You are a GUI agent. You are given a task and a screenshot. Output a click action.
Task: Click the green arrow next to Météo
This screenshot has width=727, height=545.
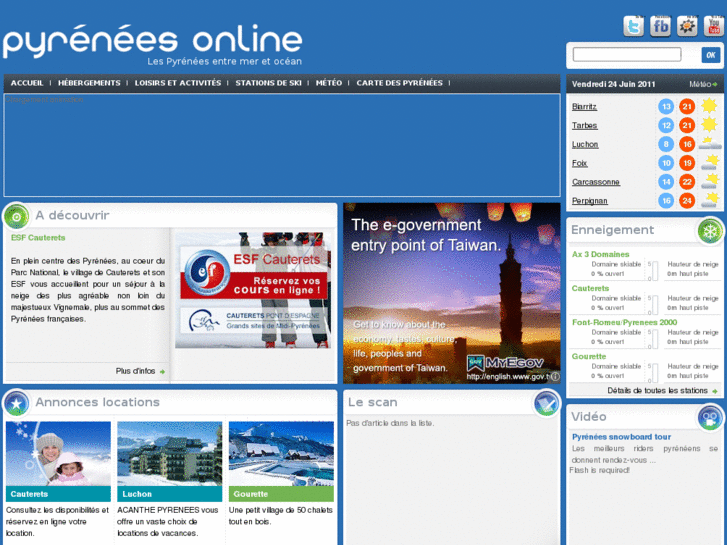click(x=715, y=84)
